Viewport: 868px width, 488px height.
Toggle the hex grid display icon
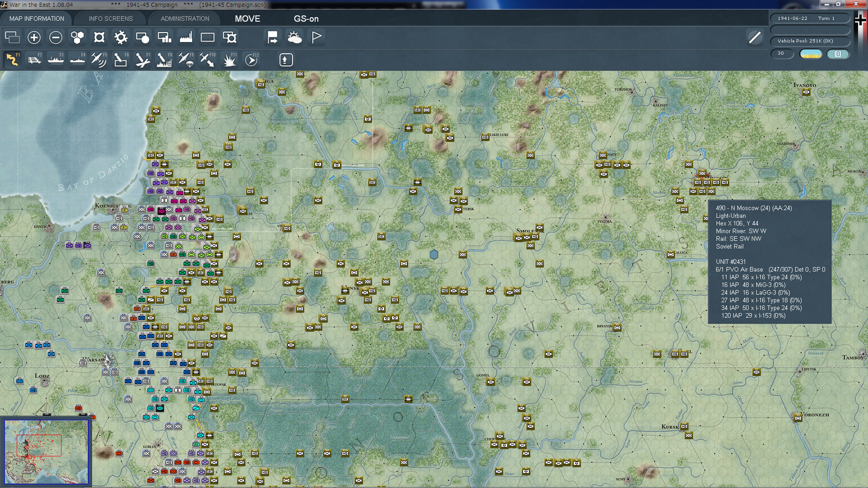[77, 38]
